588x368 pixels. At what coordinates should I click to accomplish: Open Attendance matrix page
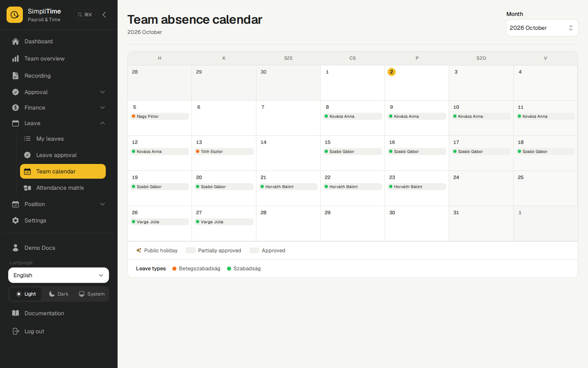pyautogui.click(x=63, y=188)
